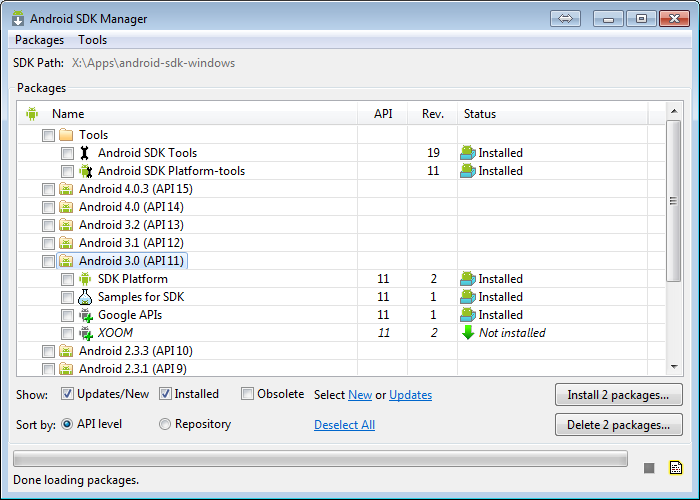Click the package folder icon for Android 3.2

(66, 225)
